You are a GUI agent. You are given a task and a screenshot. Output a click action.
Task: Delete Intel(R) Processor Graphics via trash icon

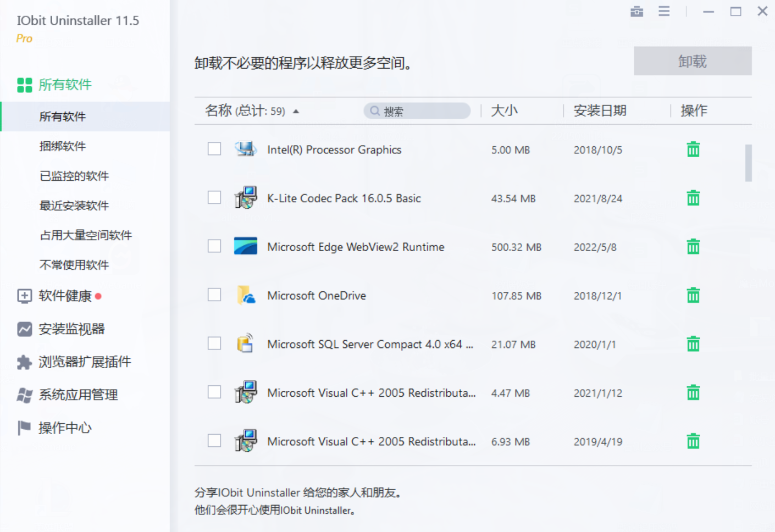(693, 149)
